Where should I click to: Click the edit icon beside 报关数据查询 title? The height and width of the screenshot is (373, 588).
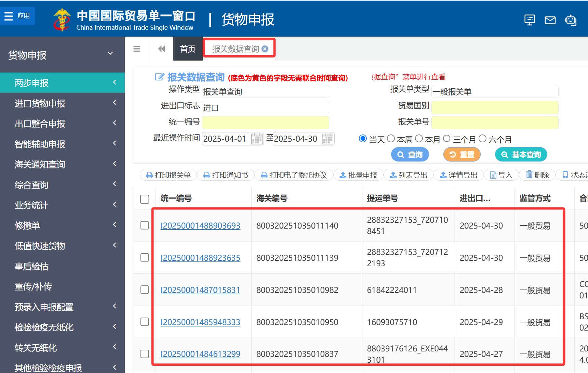point(159,77)
